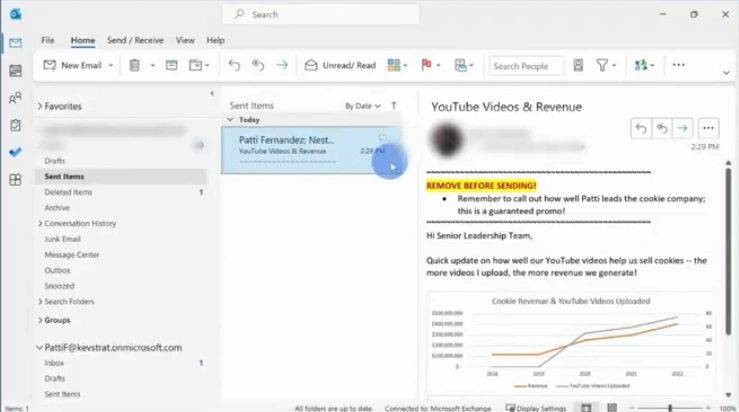Screen dimensions: 739x412
Task: Open the Follow Up flag dropdown
Action: coord(430,65)
